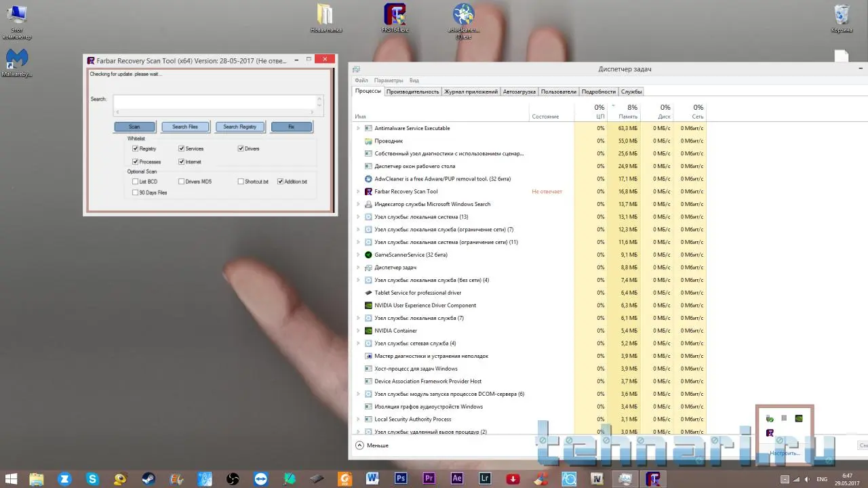Open the Параметры menu
868x488 pixels.
pos(388,81)
